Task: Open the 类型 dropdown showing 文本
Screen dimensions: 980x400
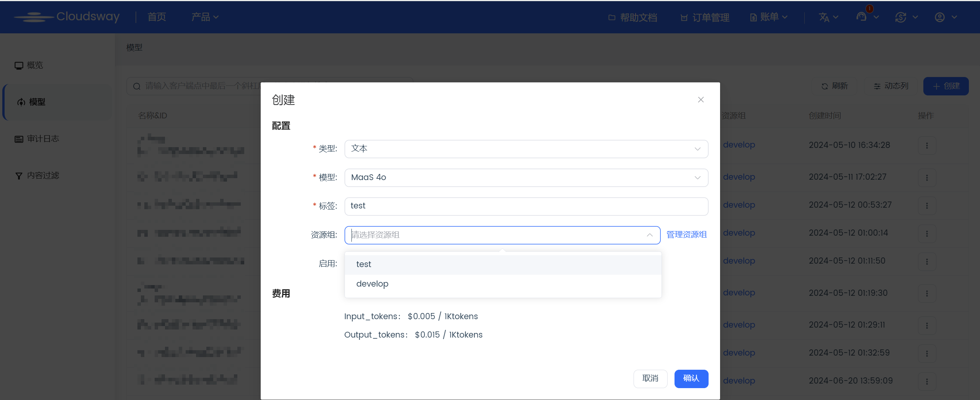Action: (526, 149)
